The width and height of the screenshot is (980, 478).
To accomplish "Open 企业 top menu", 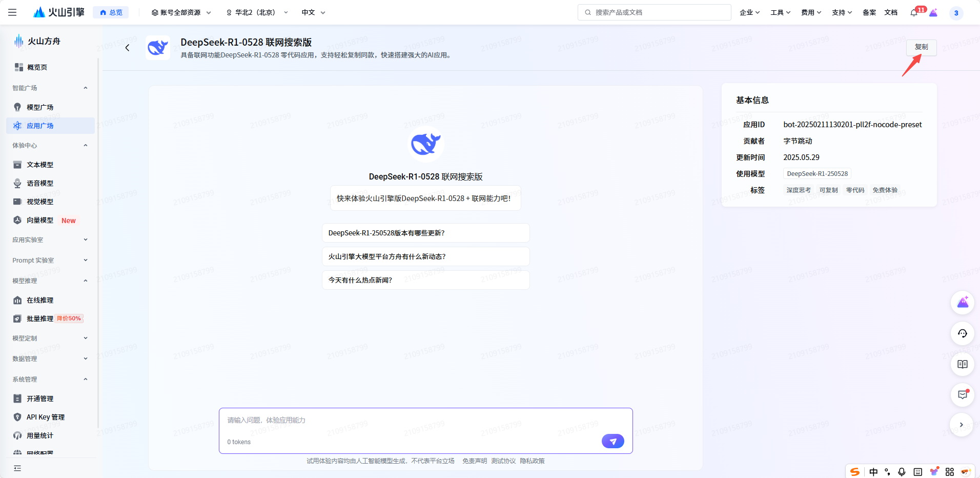I will [750, 12].
